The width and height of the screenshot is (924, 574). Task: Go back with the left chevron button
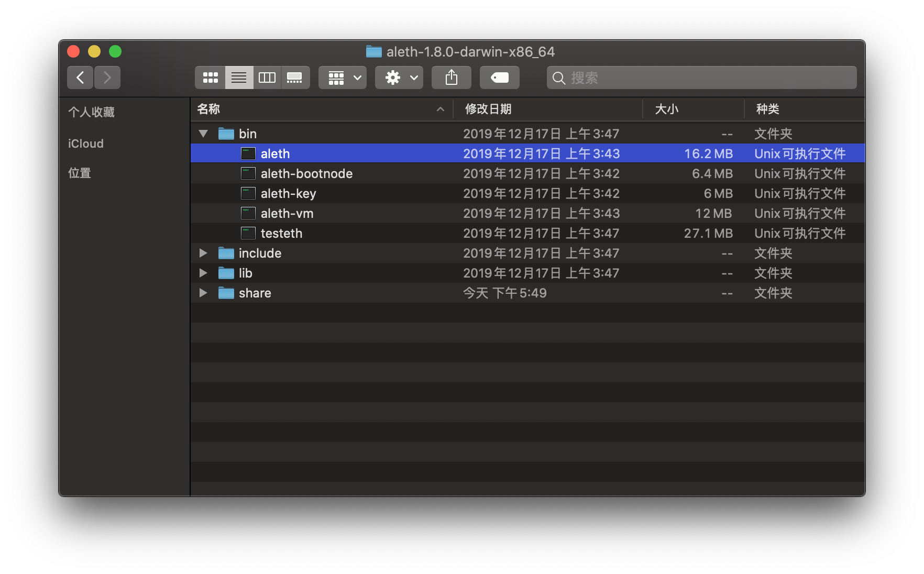click(x=80, y=78)
